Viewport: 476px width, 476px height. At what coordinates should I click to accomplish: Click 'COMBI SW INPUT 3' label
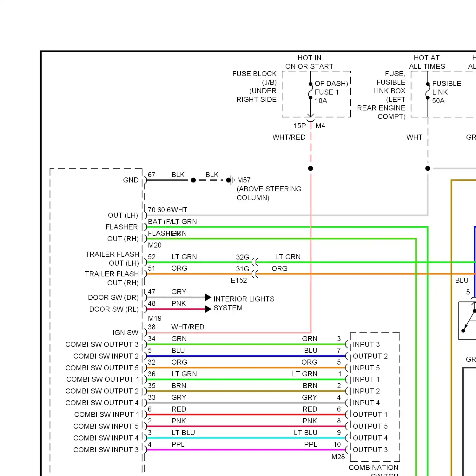point(106,450)
